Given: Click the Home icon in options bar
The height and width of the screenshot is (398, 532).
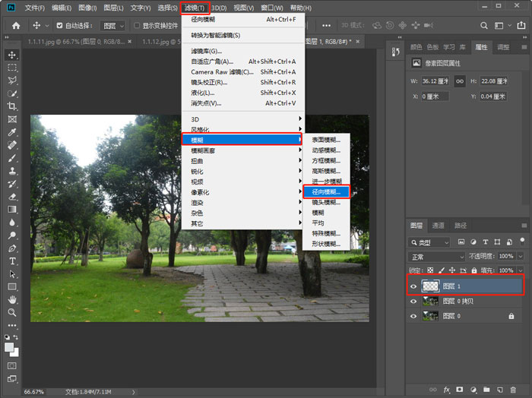Looking at the screenshot, I should pyautogui.click(x=16, y=25).
